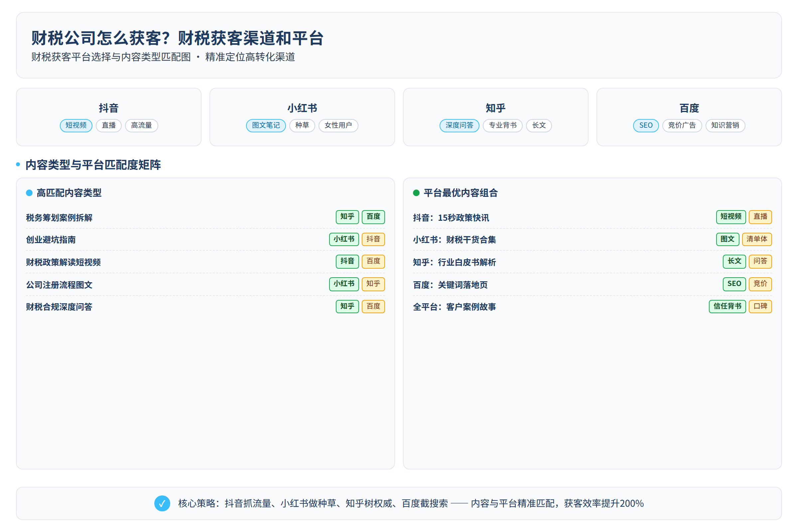Select the 竞价广告 tag
The height and width of the screenshot is (532, 798).
(x=682, y=126)
